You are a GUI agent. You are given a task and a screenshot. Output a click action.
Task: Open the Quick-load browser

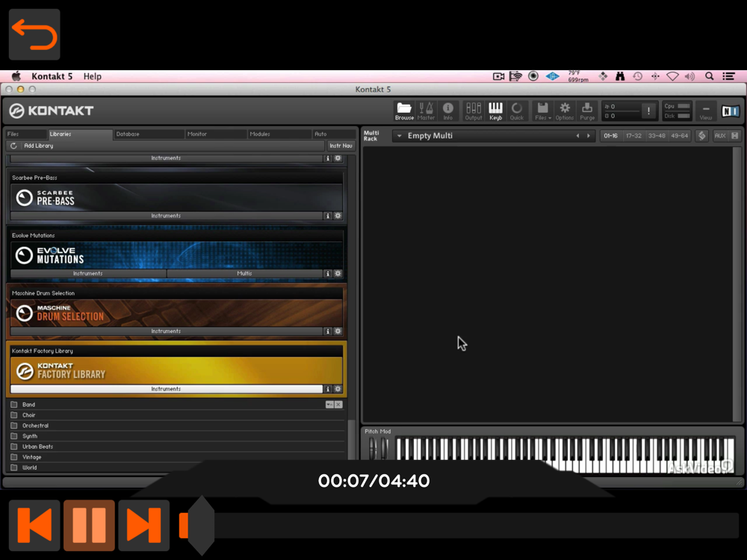(517, 111)
